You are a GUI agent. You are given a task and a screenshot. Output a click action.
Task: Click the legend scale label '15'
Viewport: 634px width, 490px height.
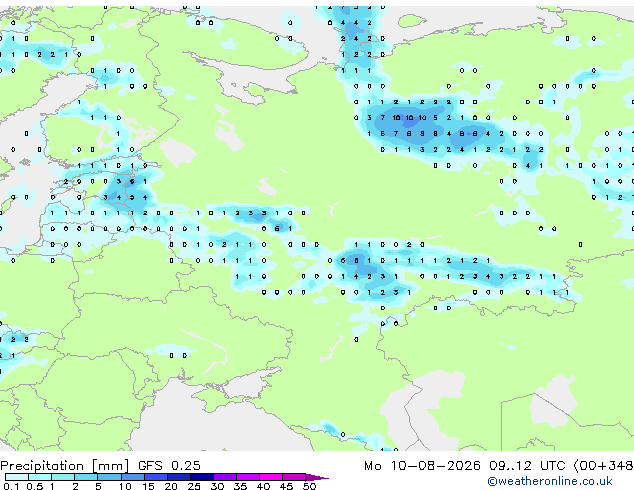(148, 486)
